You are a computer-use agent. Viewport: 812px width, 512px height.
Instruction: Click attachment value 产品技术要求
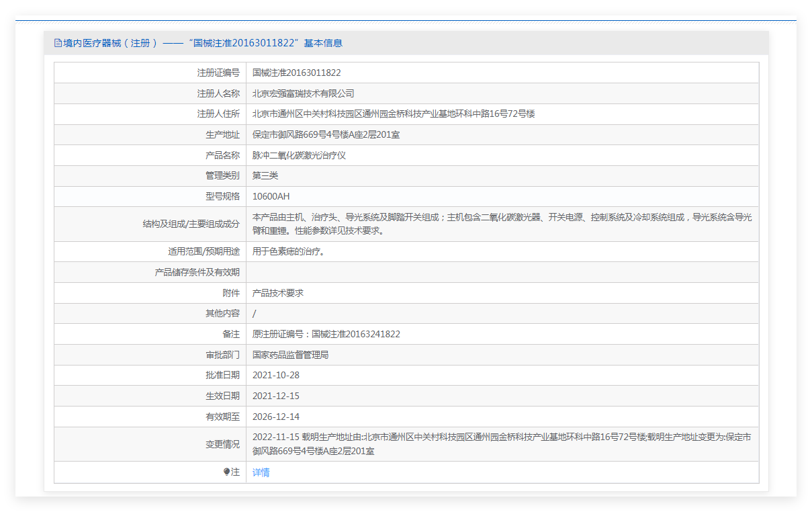click(278, 293)
